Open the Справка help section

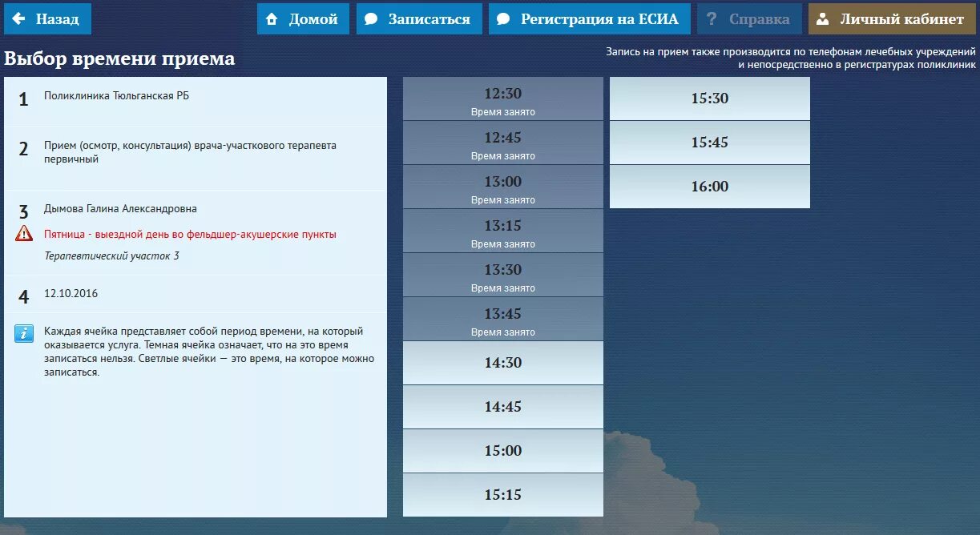click(x=749, y=19)
